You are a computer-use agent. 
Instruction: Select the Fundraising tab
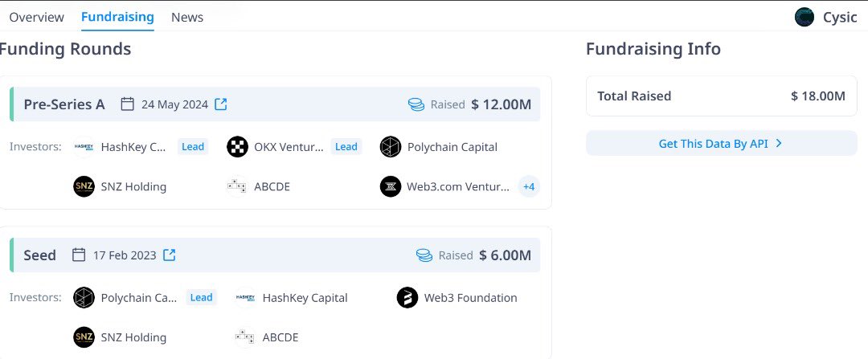point(117,17)
